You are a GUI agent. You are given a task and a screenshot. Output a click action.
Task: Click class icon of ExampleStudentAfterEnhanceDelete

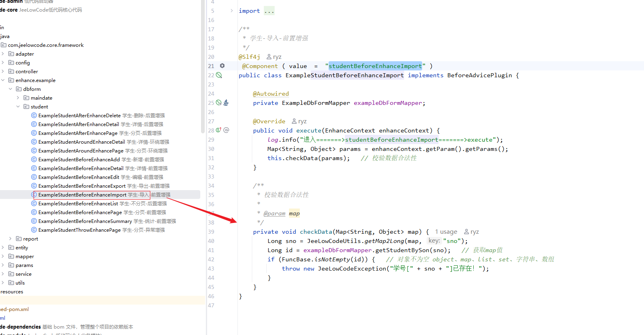pos(34,115)
